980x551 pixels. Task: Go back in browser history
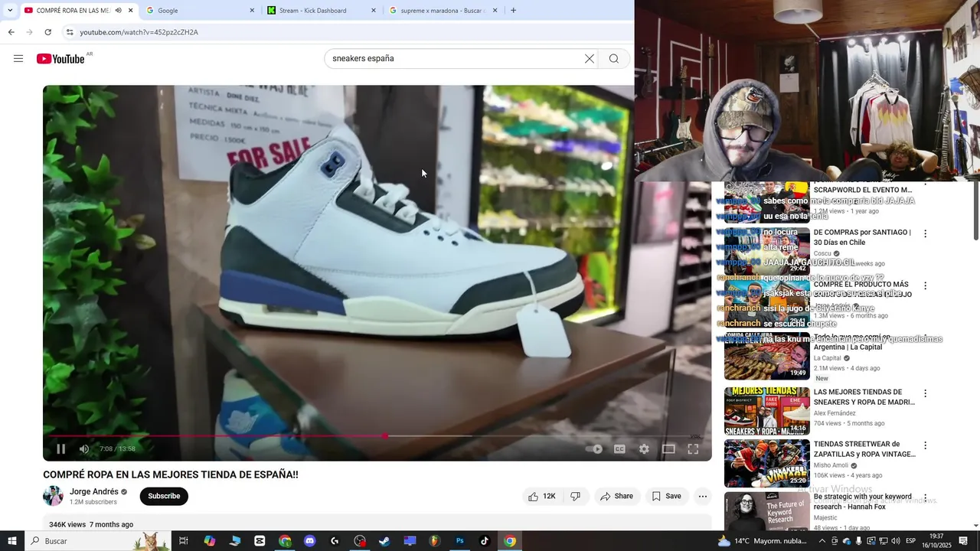point(11,32)
